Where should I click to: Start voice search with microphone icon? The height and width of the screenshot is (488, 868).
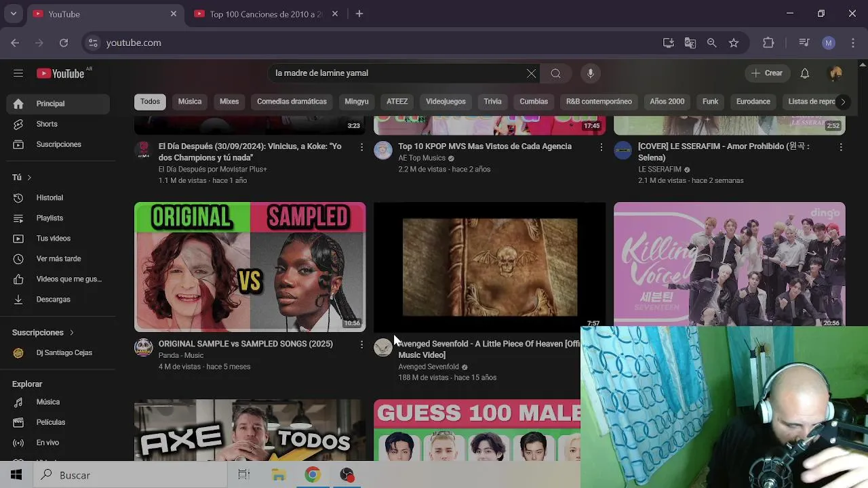tap(591, 73)
